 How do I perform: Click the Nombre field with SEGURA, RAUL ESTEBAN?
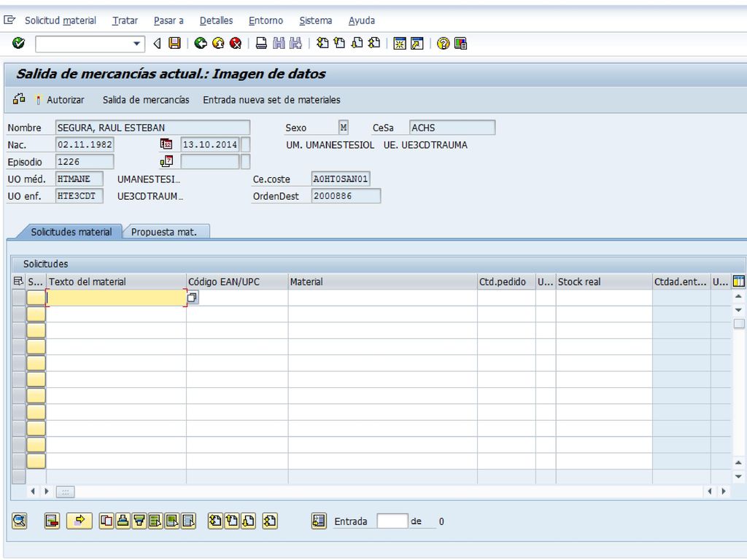point(152,127)
